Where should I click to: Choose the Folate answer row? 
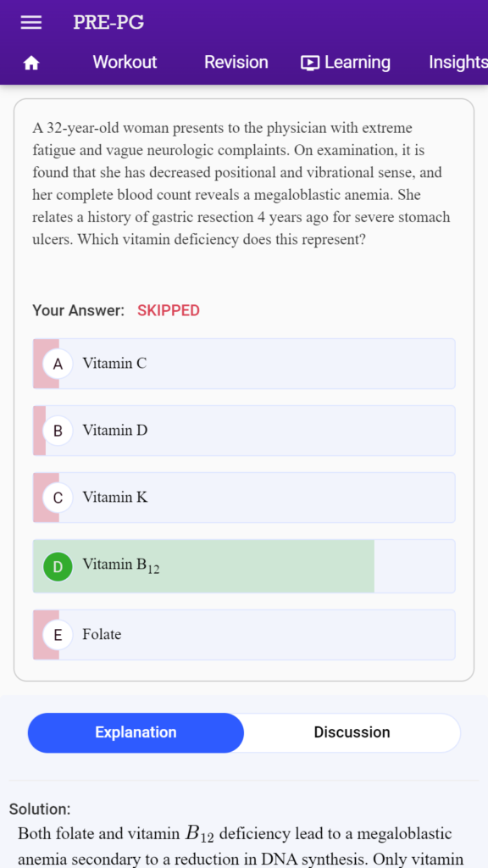244,635
